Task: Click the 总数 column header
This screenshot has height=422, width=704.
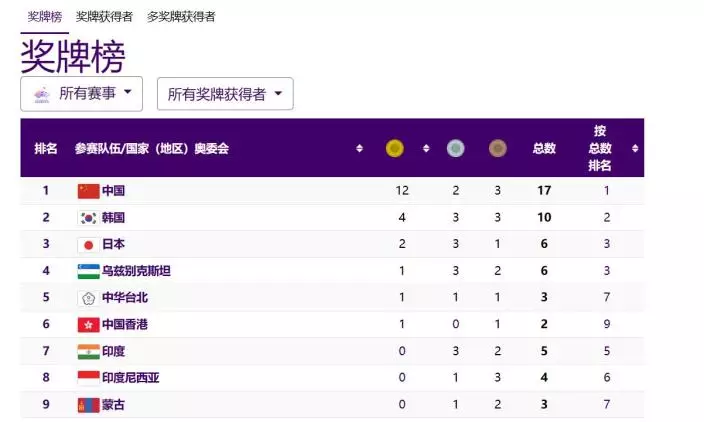Action: (544, 148)
